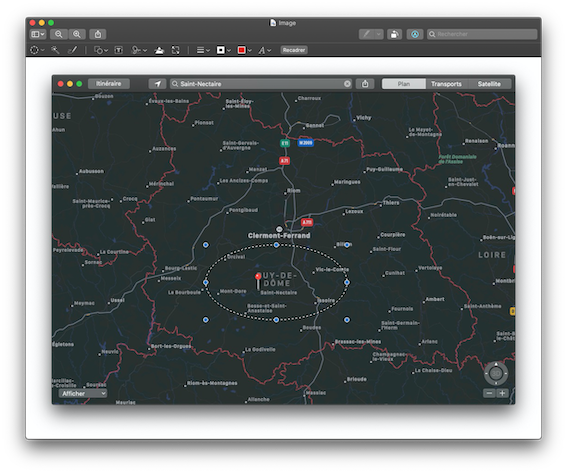Click the right-middle handle of the ellipse selection
Image resolution: width=567 pixels, height=473 pixels.
click(347, 282)
